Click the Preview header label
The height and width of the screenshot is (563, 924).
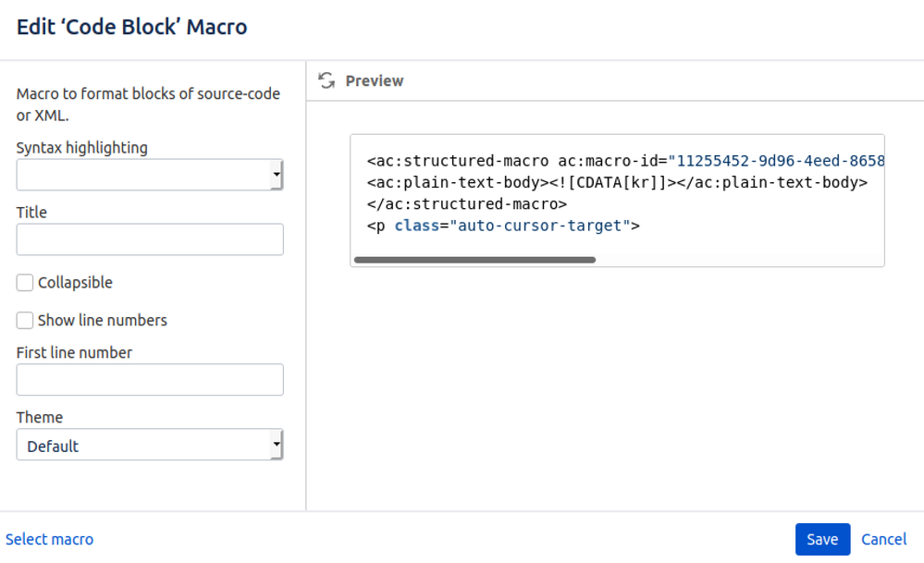coord(375,81)
